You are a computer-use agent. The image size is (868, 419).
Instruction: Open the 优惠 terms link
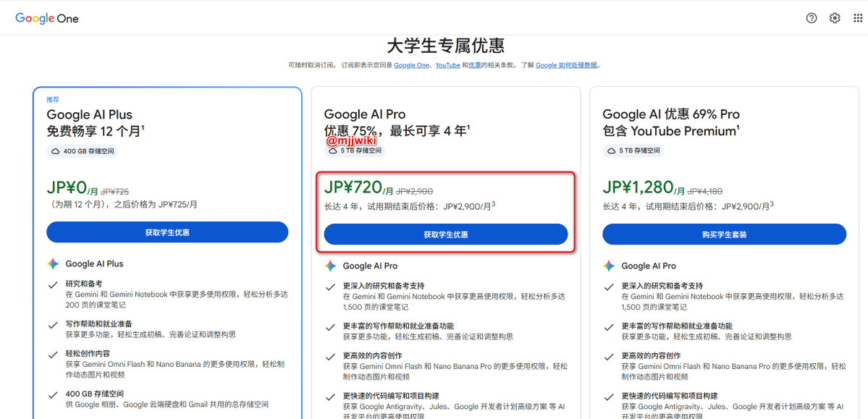click(x=475, y=65)
